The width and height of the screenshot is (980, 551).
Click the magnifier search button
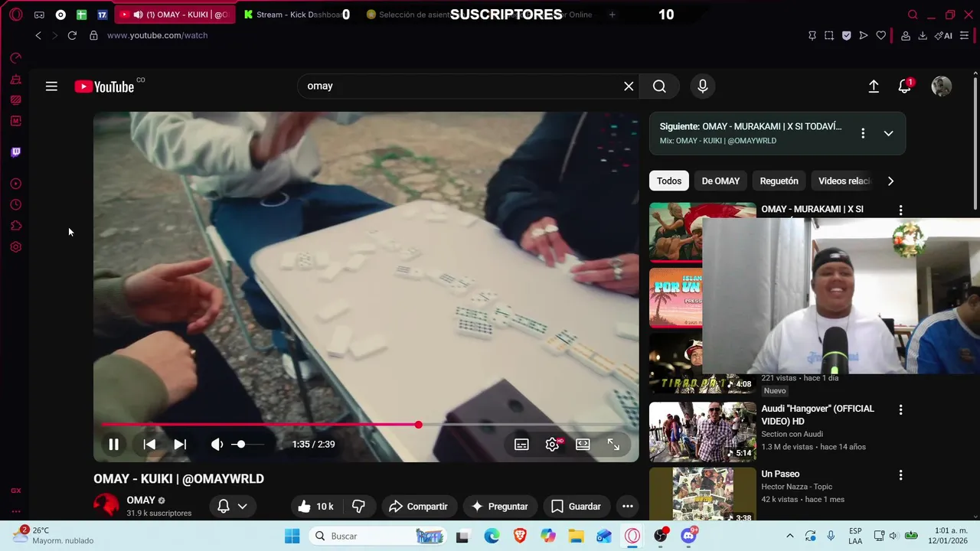pyautogui.click(x=659, y=86)
